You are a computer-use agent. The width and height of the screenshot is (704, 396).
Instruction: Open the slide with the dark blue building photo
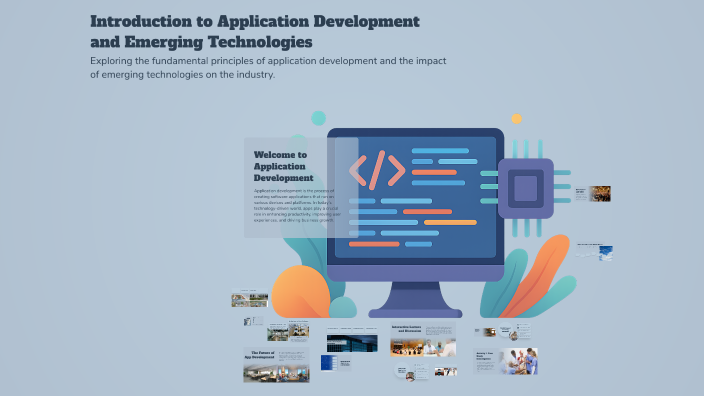pyautogui.click(x=352, y=339)
